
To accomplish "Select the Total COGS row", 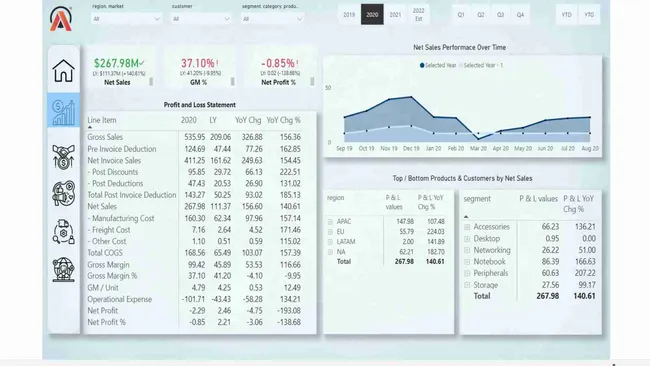I will point(194,253).
